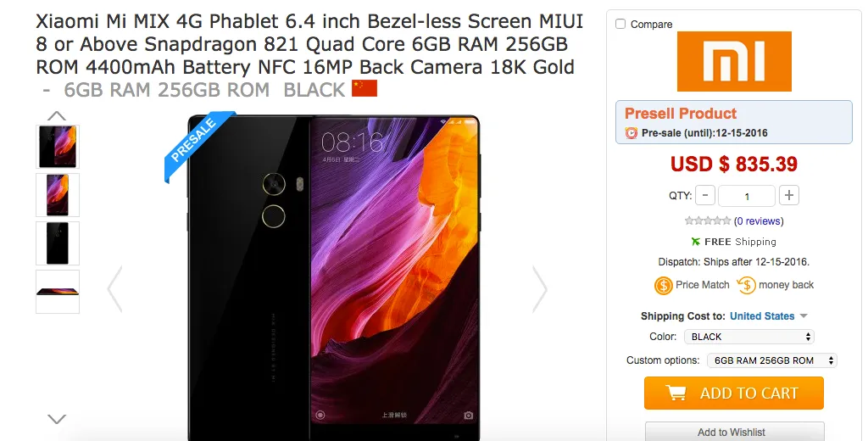Click the China flag icon in title
This screenshot has height=441, width=868.
(x=364, y=89)
